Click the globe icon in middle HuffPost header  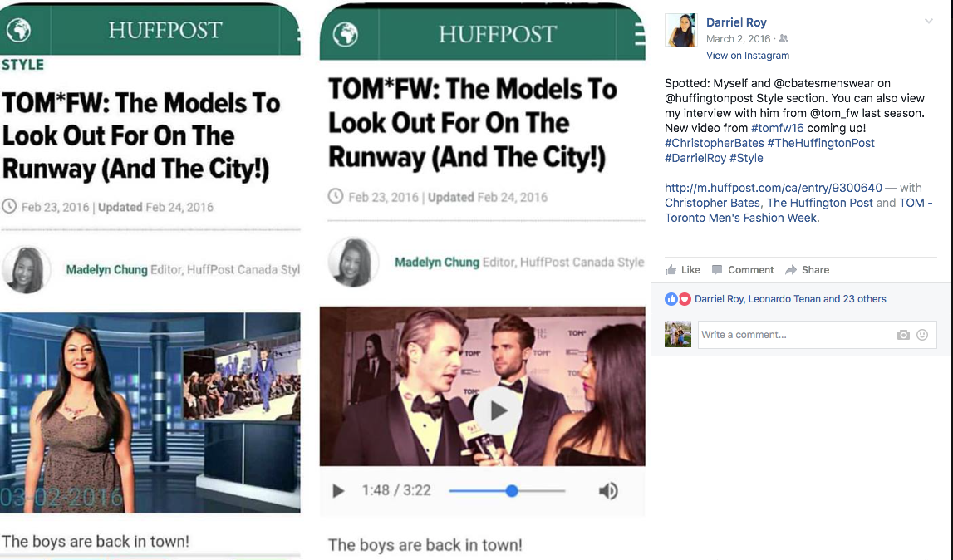click(345, 34)
